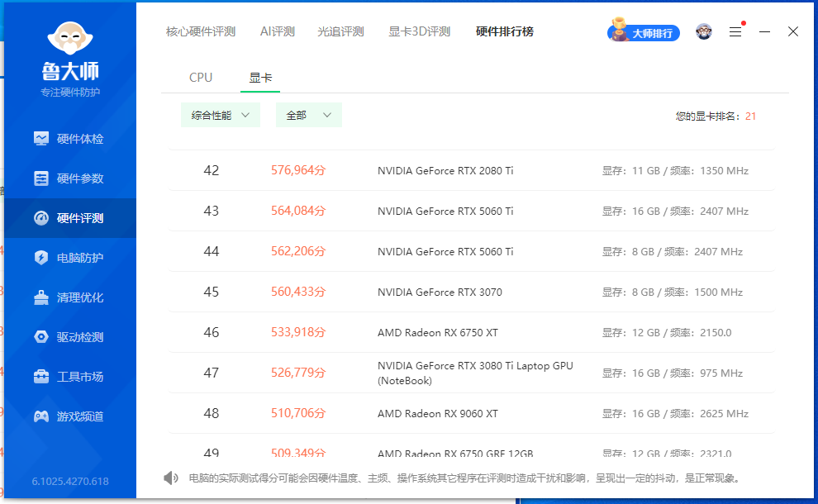Click rank number 45
This screenshot has height=504, width=818.
pos(212,292)
